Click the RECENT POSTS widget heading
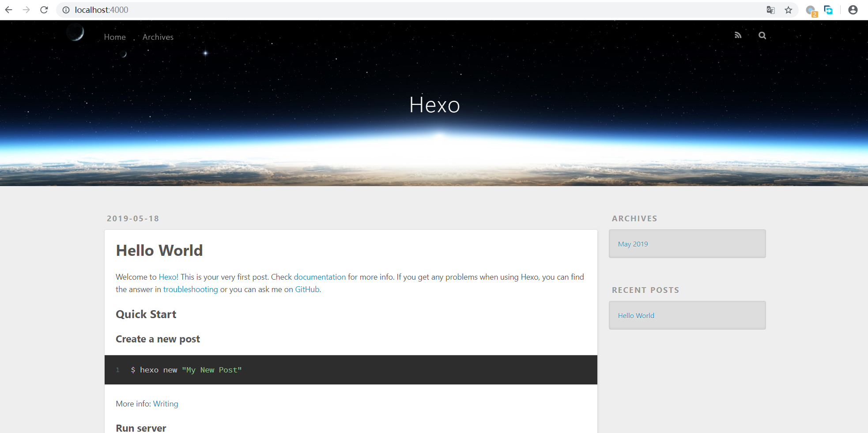Image resolution: width=868 pixels, height=433 pixels. (x=645, y=290)
